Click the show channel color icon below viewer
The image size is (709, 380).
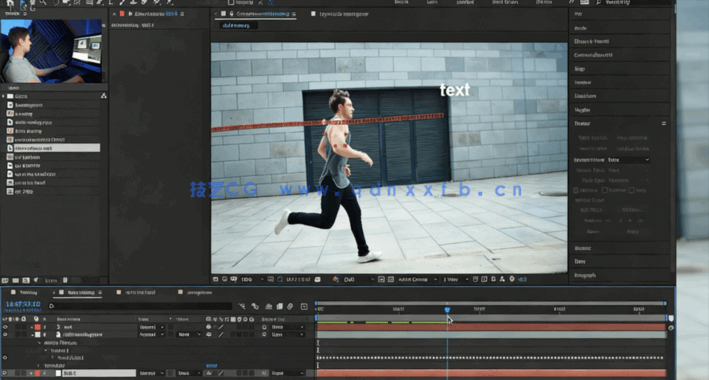pyautogui.click(x=336, y=280)
